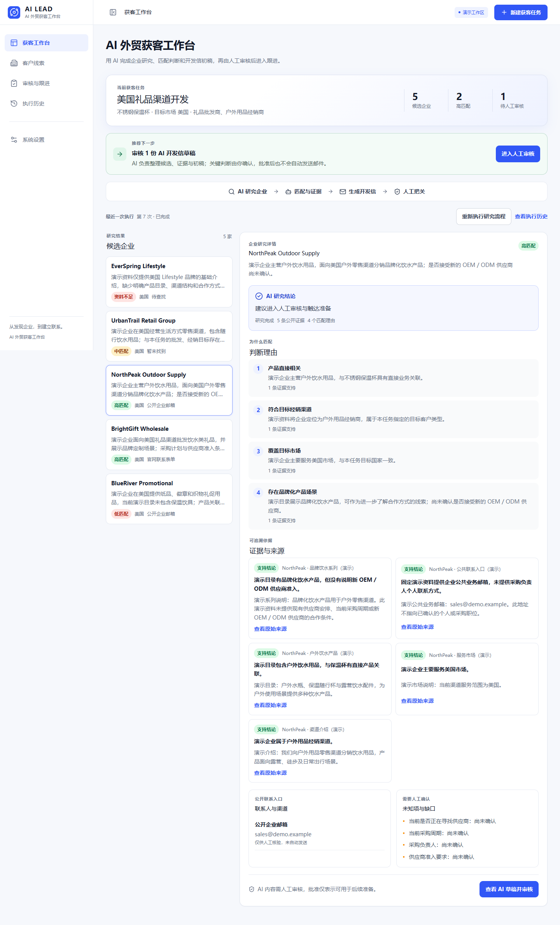Click the sales@demo.example email under 公开企业邮箱
The width and height of the screenshot is (560, 925).
[x=283, y=834]
